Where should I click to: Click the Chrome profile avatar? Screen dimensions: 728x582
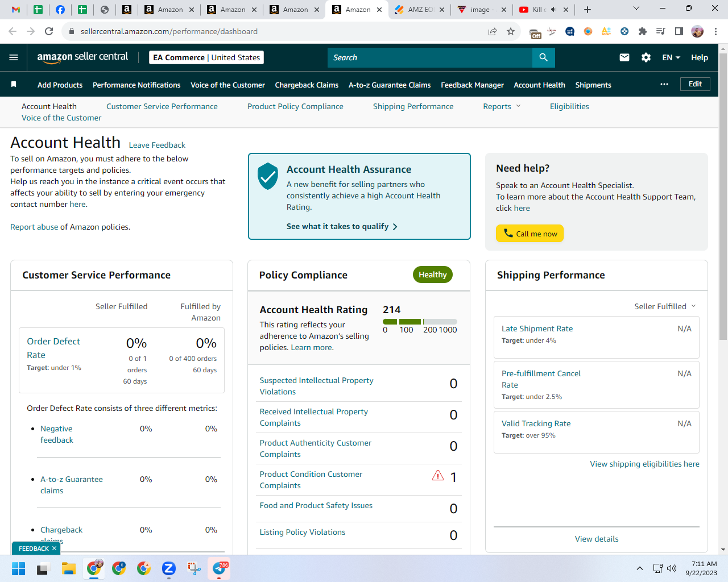697,31
